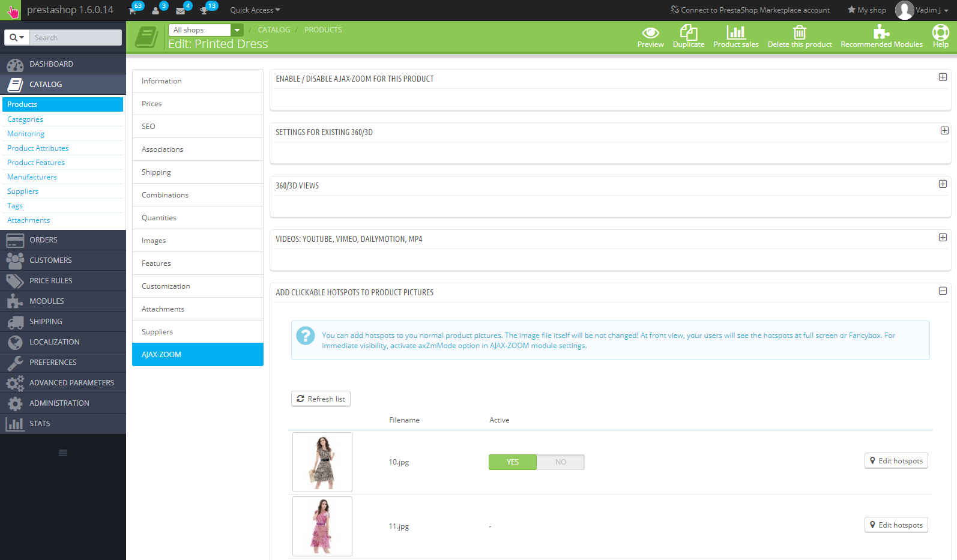Screen dimensions: 957x560
Task: Switch 10.jpg Active toggle to NO
Action: pyautogui.click(x=560, y=462)
